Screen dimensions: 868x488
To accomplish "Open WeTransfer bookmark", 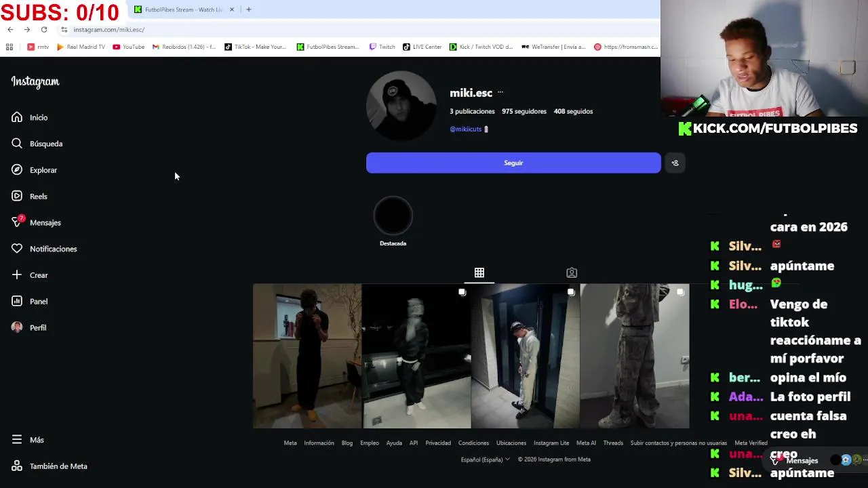I will click(x=553, y=47).
